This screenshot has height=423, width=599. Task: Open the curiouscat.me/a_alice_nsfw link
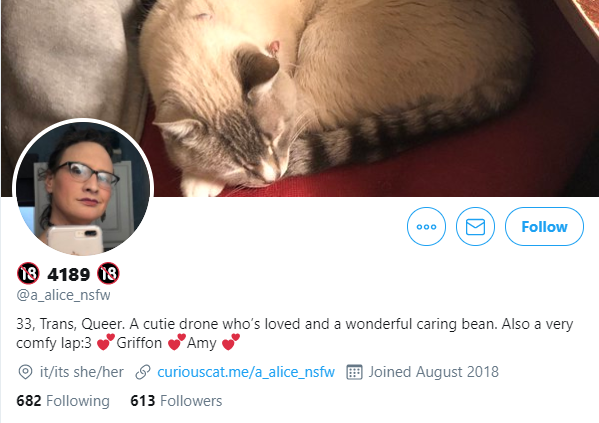(x=246, y=372)
